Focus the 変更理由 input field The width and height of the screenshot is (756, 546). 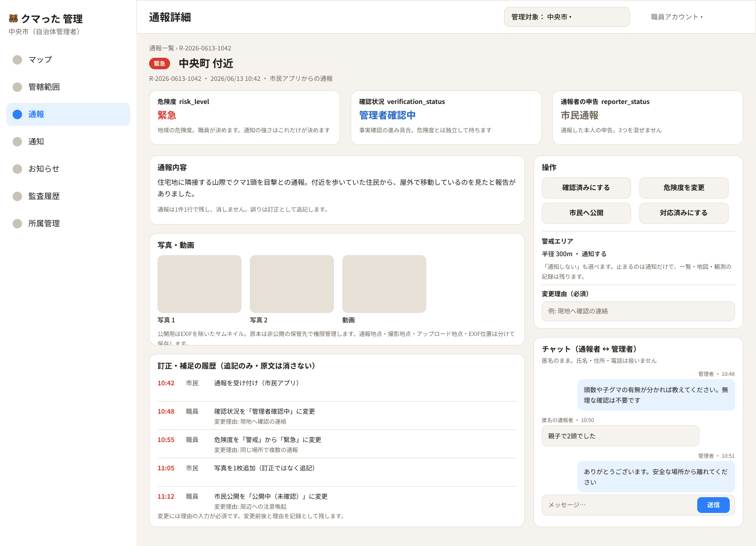click(638, 311)
